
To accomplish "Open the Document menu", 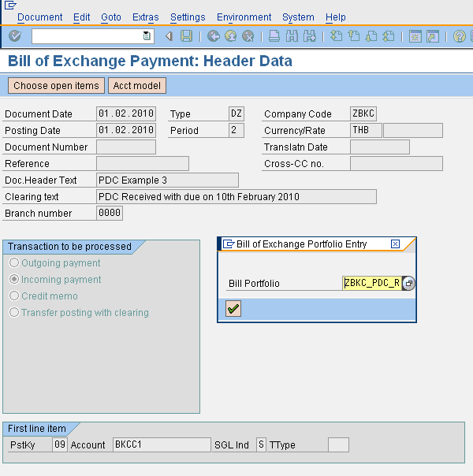I will [39, 17].
